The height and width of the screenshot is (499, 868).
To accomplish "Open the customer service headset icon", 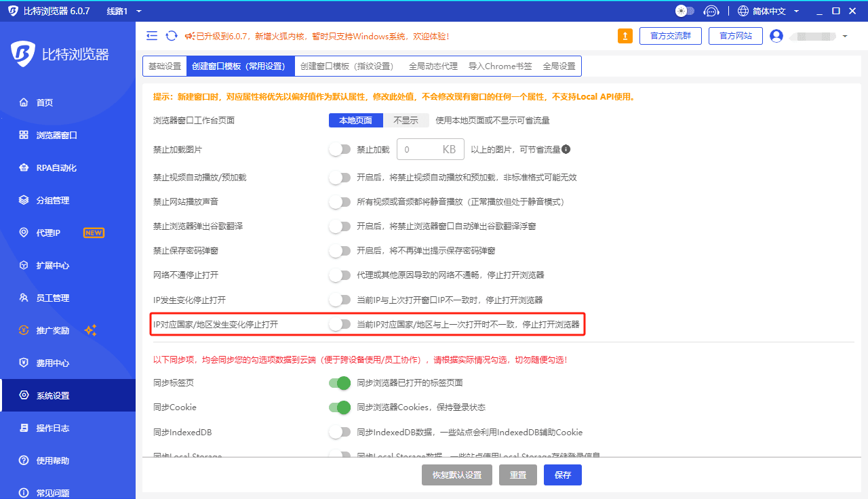I will tap(711, 11).
